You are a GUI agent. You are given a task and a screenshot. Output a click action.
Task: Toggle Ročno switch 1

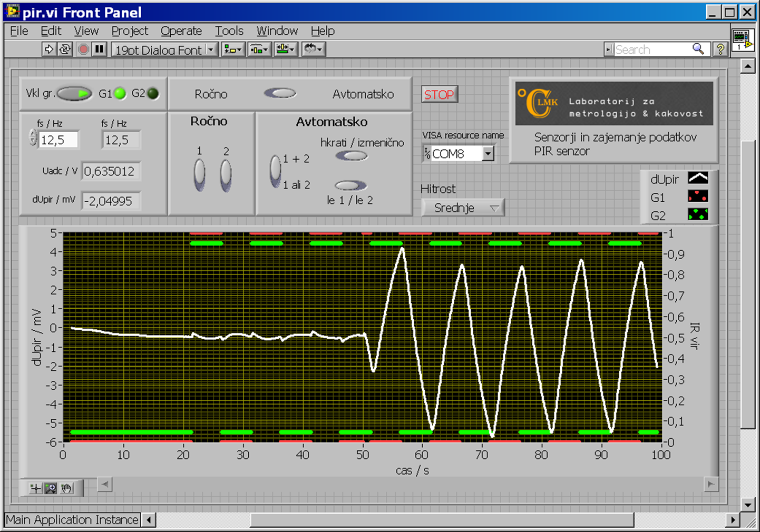pyautogui.click(x=199, y=174)
